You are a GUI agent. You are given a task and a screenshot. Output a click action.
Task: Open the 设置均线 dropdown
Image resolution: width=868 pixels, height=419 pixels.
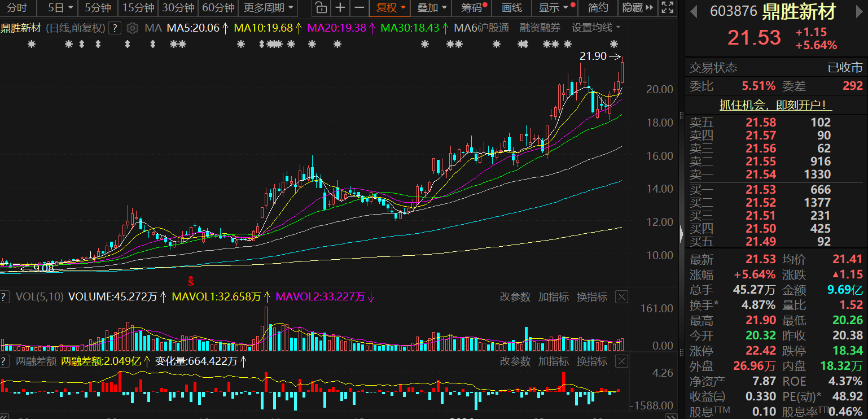(595, 28)
